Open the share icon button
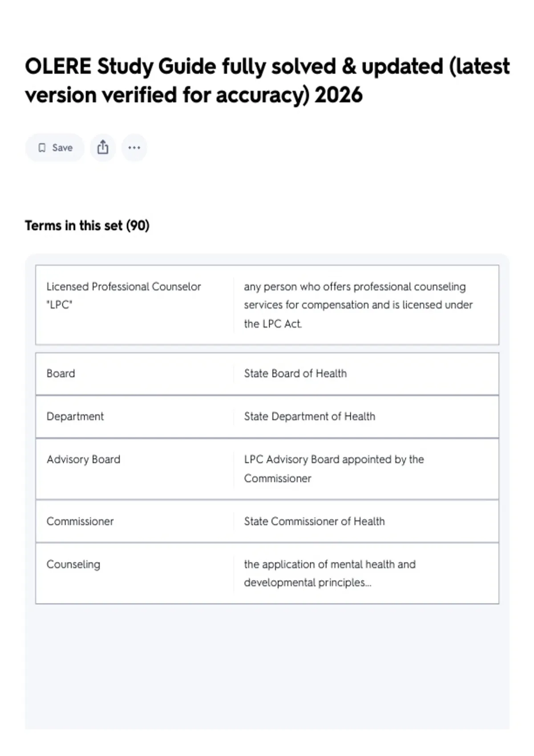Screen dimensions: 534x756 [103, 147]
